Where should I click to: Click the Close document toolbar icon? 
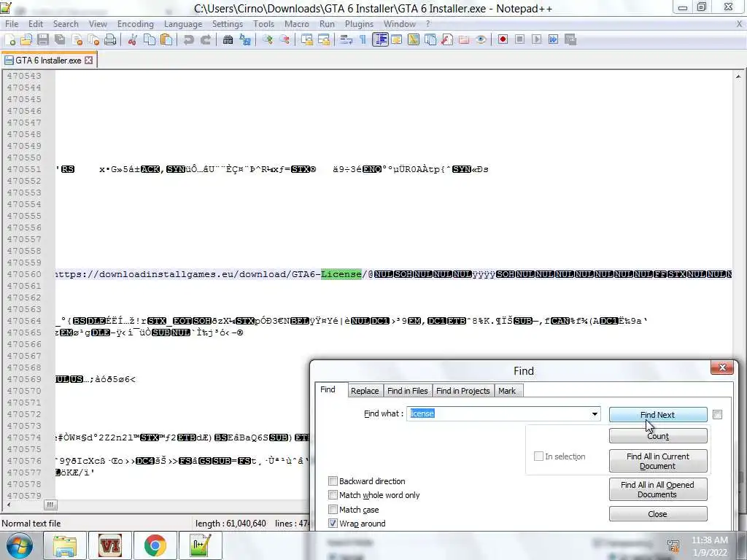click(x=77, y=40)
